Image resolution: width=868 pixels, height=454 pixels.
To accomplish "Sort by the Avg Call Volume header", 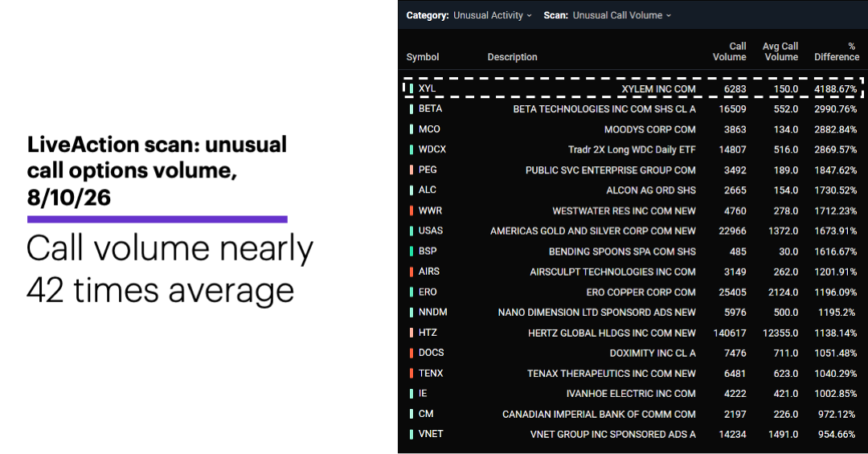I will coord(780,51).
